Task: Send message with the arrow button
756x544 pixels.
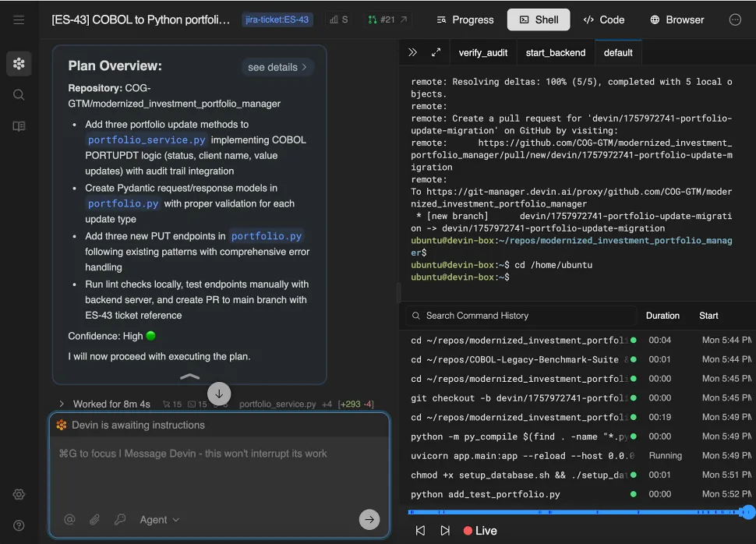Action: click(x=369, y=519)
